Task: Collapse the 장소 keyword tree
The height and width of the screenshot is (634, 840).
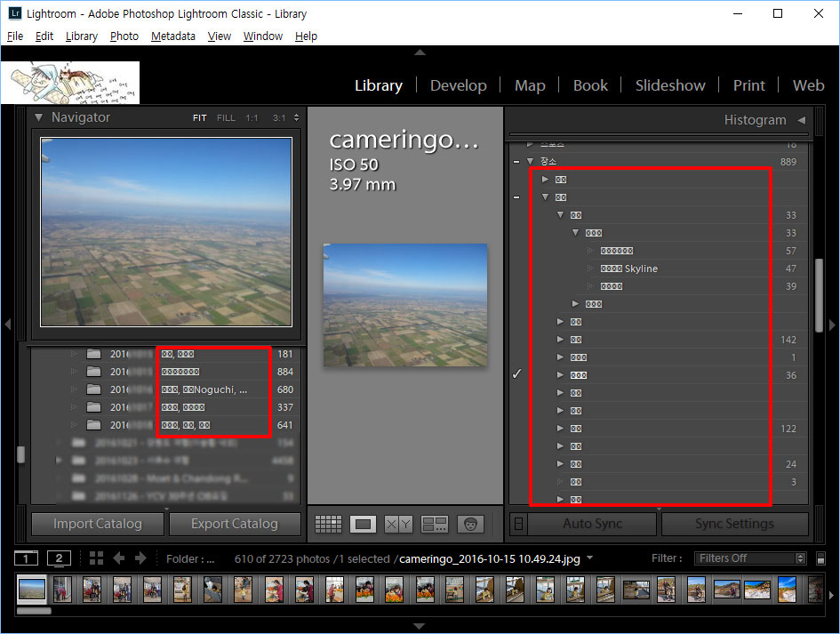Action: (531, 161)
